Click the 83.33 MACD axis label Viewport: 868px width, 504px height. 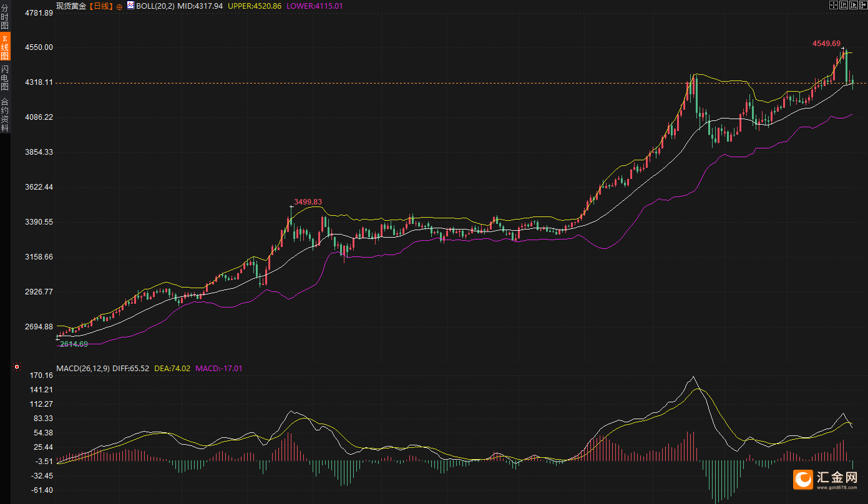pos(43,419)
